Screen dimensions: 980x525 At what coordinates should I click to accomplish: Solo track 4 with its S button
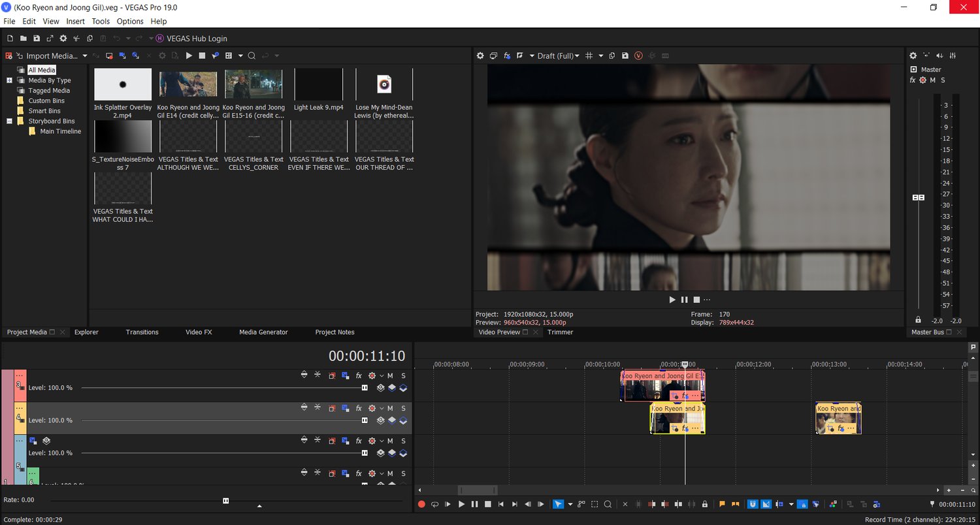click(403, 408)
